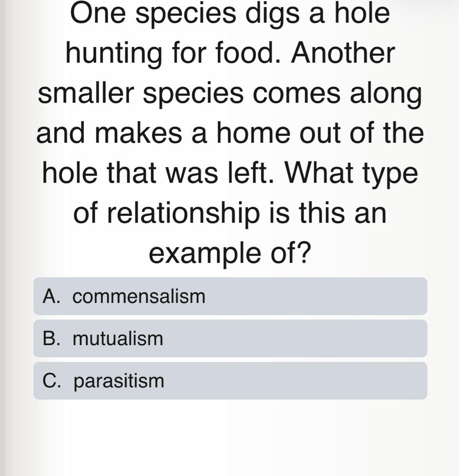Select answer B mutualism
Image resolution: width=459 pixels, height=476 pixels.
[230, 339]
